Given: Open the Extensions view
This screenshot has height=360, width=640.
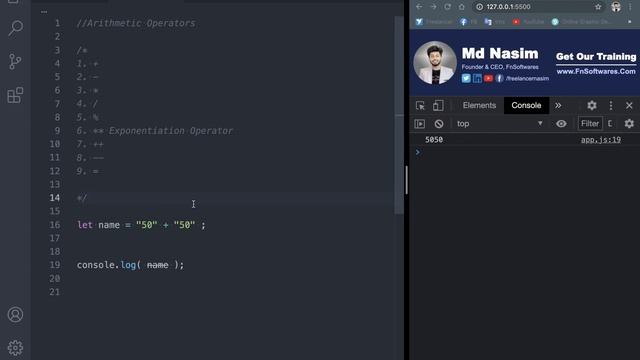Looking at the screenshot, I should 16,96.
